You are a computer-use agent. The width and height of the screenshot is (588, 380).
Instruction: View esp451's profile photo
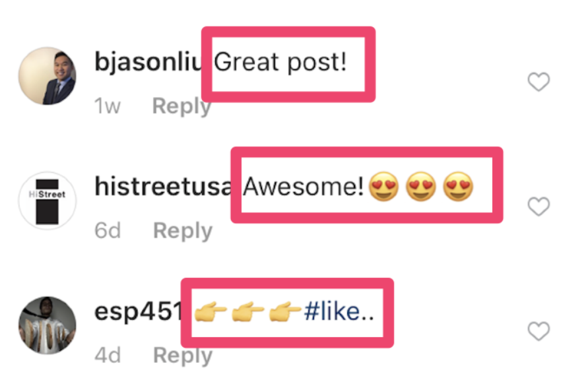coord(48,326)
